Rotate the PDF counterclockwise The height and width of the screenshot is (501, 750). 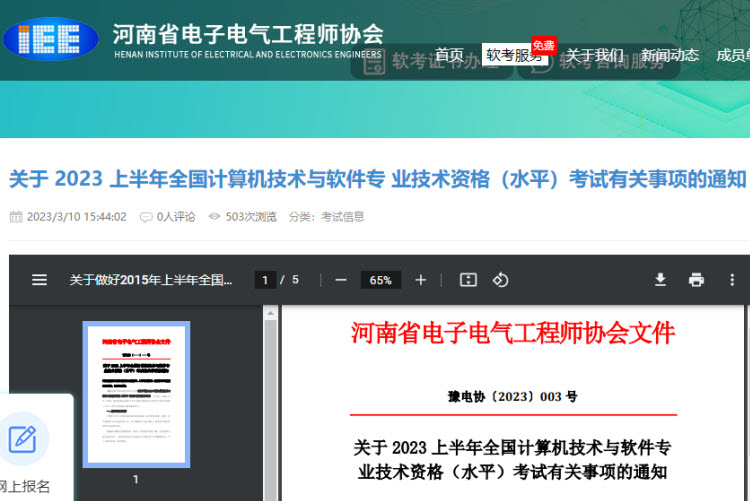(x=500, y=280)
